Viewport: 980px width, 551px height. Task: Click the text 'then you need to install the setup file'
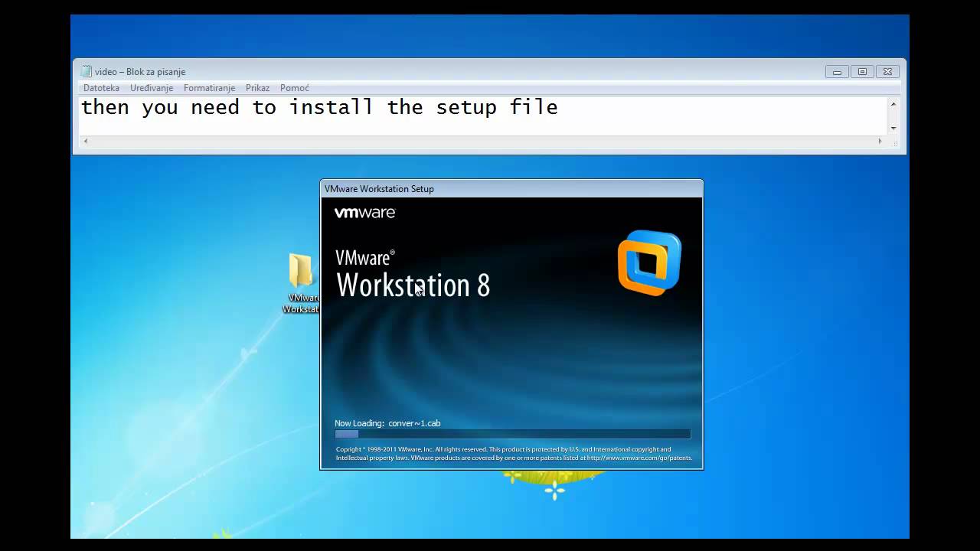pos(319,107)
